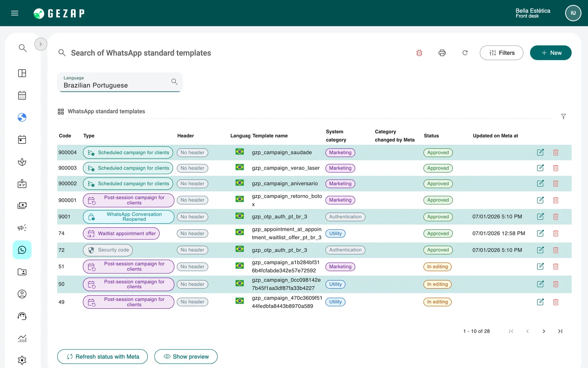
Task: Click the Gezap logo
Action: [59, 13]
